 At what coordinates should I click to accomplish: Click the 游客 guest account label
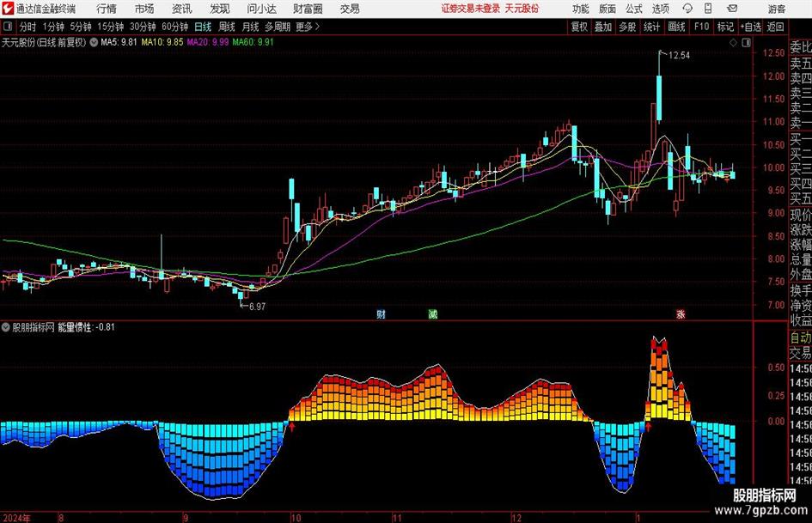click(x=776, y=9)
